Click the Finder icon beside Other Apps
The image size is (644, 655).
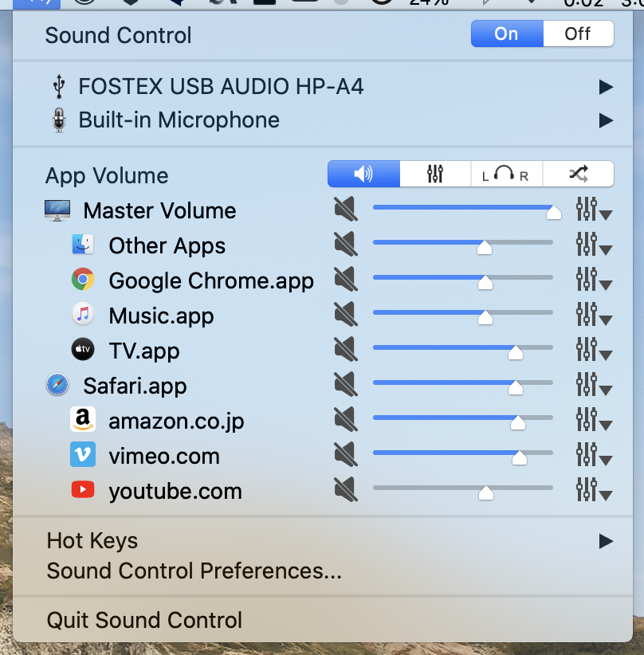(x=83, y=245)
